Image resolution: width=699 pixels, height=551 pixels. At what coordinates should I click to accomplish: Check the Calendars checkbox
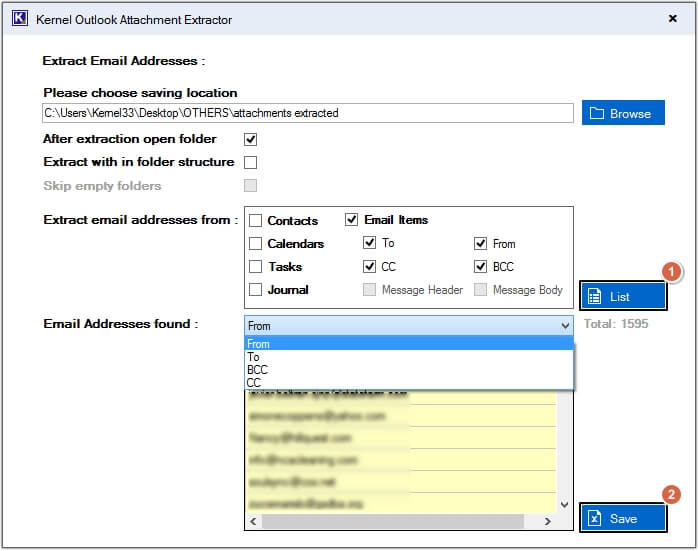(x=255, y=243)
